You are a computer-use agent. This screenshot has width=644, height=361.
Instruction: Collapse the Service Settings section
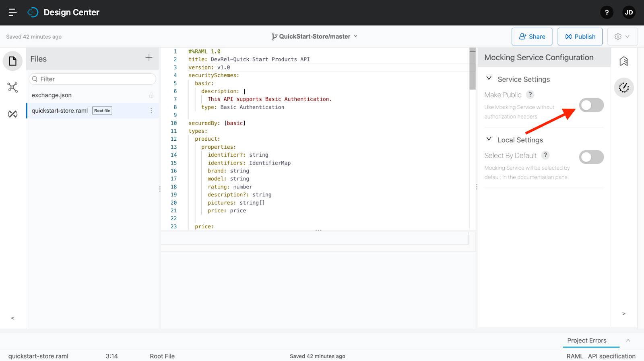[x=489, y=78]
